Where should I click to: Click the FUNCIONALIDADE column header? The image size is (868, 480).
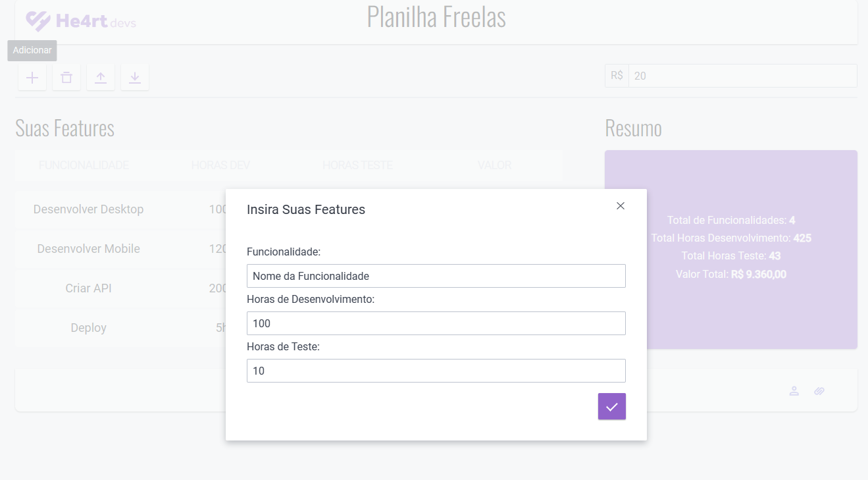pyautogui.click(x=84, y=165)
